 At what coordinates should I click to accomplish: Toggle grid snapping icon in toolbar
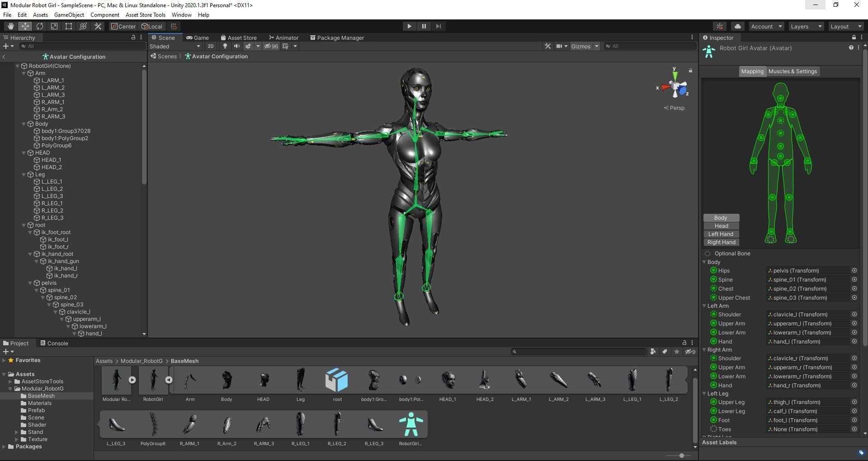pyautogui.click(x=174, y=26)
